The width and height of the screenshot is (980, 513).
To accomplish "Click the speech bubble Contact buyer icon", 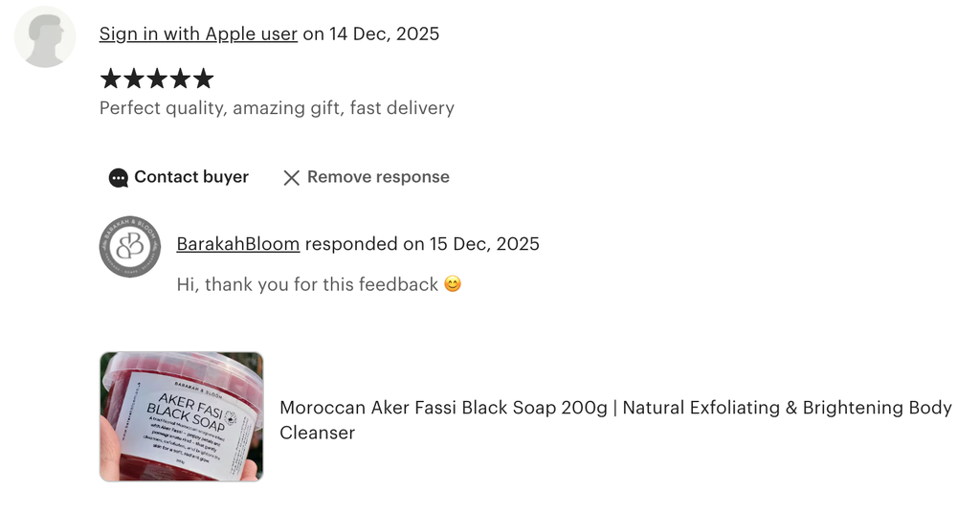I will coord(119,178).
